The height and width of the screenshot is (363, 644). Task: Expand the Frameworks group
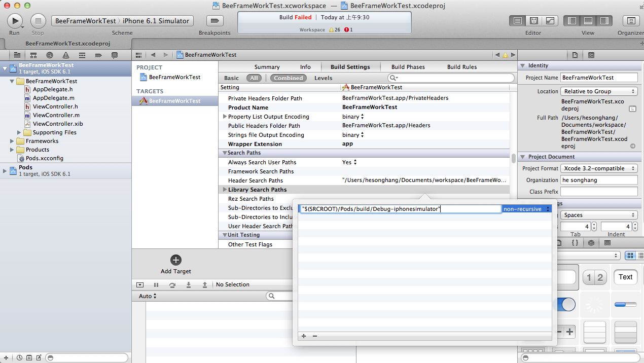[x=12, y=141]
